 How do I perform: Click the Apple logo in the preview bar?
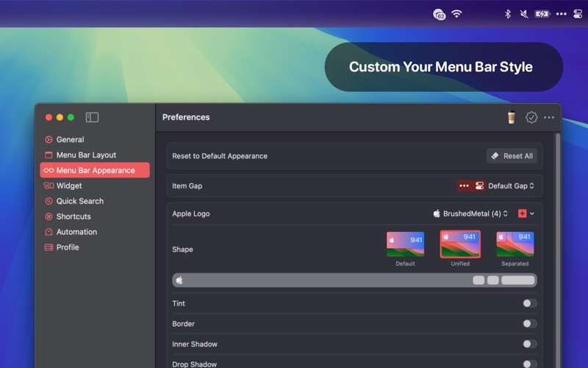[179, 280]
